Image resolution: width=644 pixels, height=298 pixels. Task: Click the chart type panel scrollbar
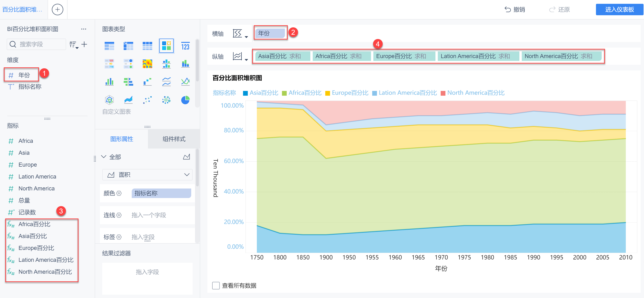(x=197, y=60)
